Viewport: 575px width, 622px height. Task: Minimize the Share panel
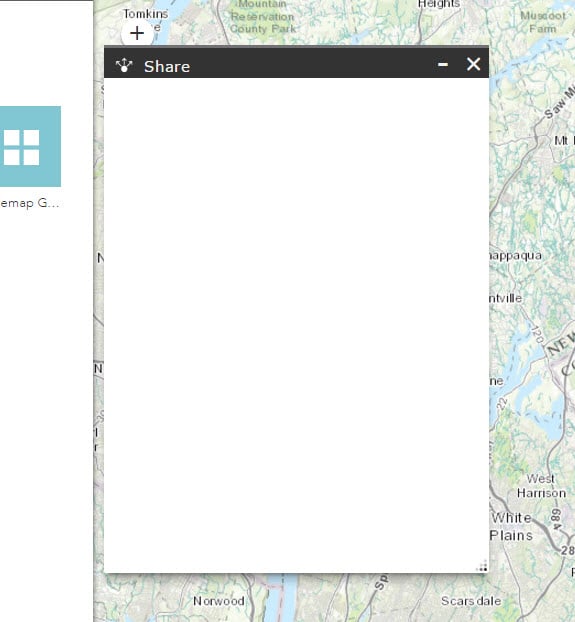443,64
